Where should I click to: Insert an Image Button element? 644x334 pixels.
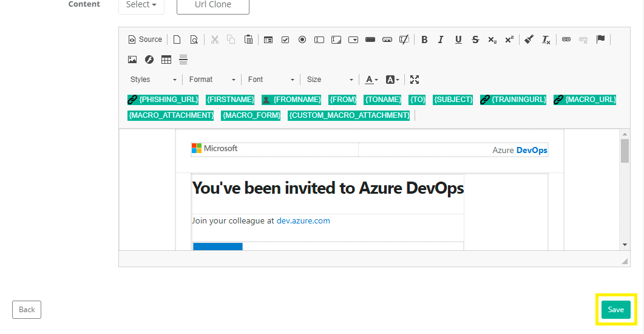[387, 39]
